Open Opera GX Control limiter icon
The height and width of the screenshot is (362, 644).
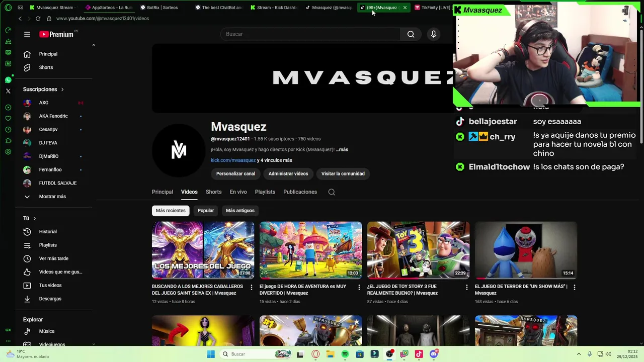8,30
